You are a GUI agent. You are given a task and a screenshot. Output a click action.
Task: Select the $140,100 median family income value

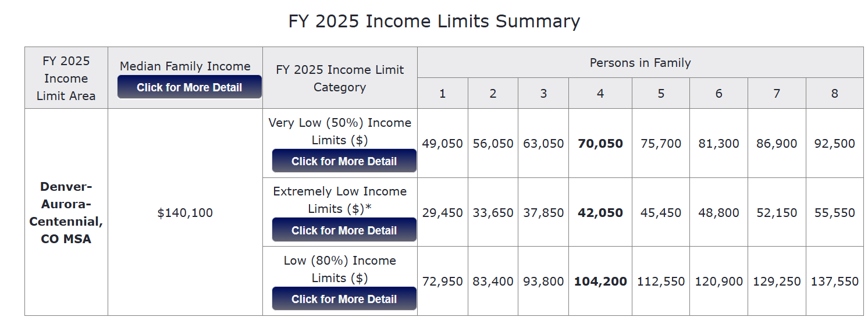click(x=185, y=213)
